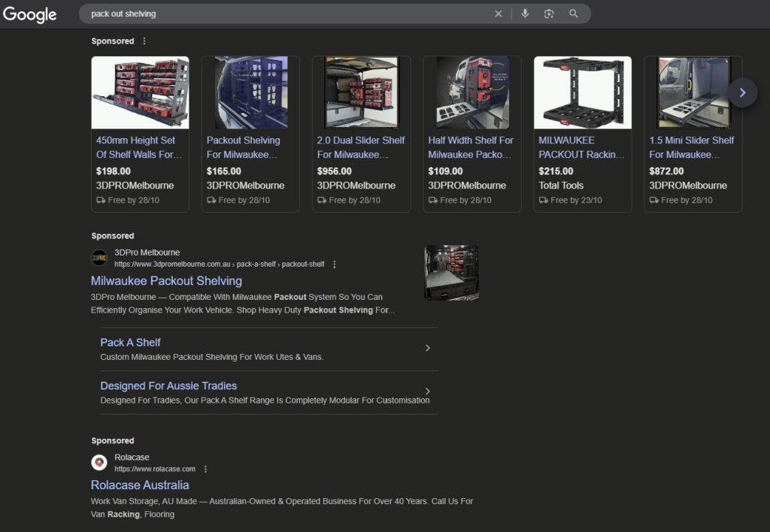Click the van shelving ad image thumbnail
This screenshot has width=770, height=532.
(451, 272)
